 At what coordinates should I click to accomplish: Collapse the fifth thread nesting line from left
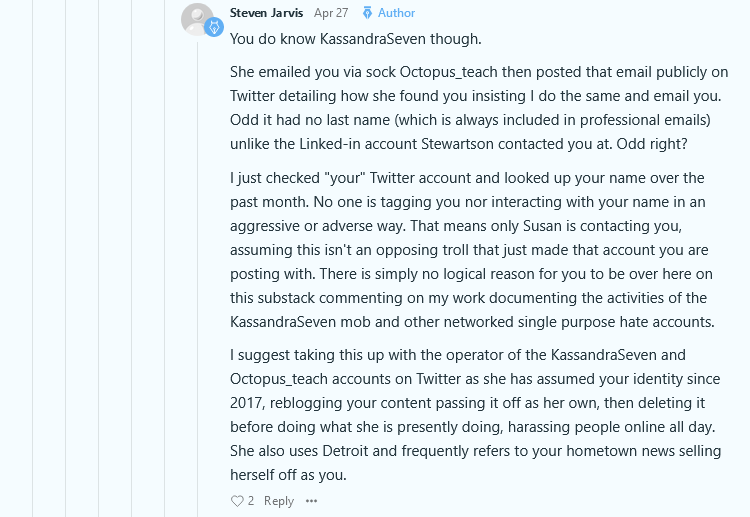(165, 258)
